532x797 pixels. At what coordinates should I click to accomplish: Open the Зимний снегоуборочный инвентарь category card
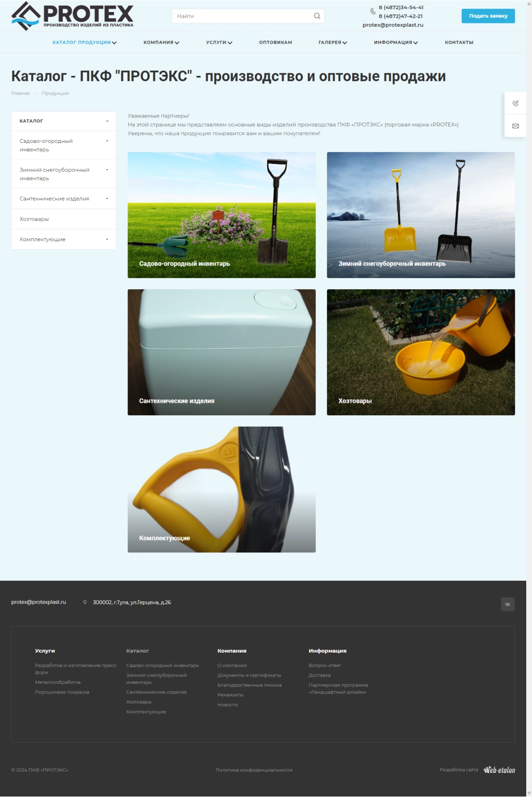(x=421, y=215)
